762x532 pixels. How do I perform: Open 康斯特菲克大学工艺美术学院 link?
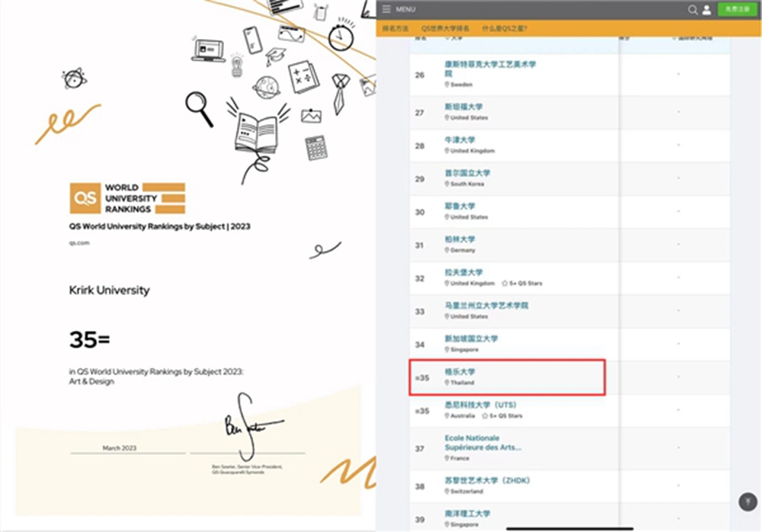coord(490,69)
